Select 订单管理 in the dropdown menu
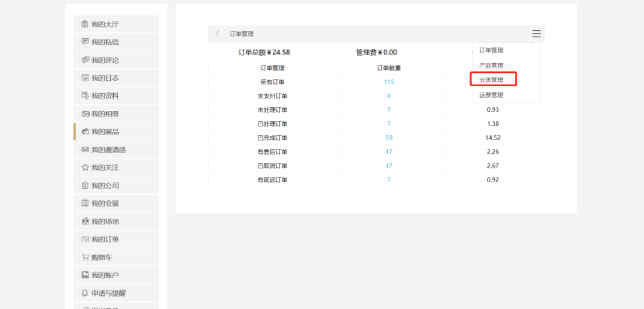The width and height of the screenshot is (644, 309). 491,50
